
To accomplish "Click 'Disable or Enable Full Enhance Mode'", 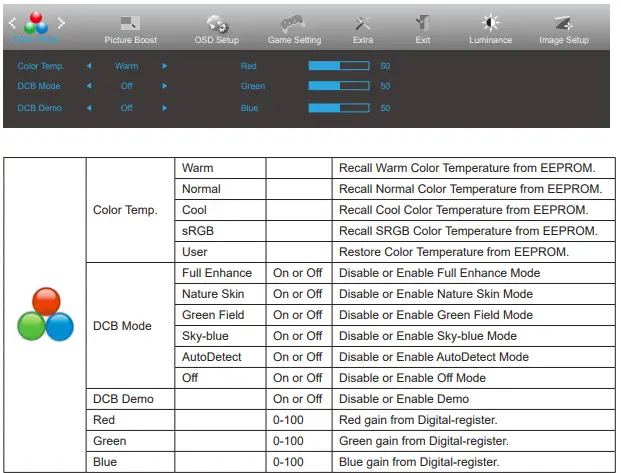I will pyautogui.click(x=440, y=273).
